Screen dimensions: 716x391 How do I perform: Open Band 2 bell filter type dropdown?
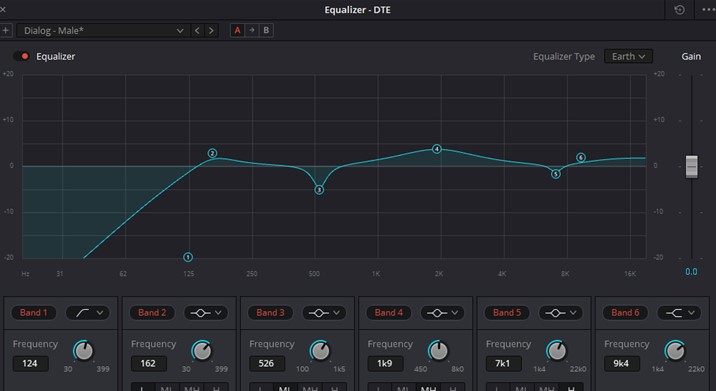point(206,312)
